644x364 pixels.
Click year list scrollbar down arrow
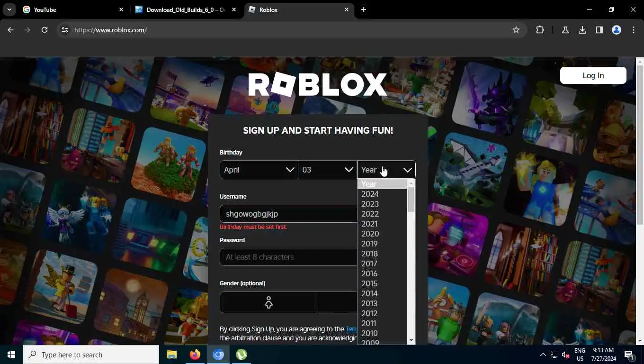[x=411, y=340]
